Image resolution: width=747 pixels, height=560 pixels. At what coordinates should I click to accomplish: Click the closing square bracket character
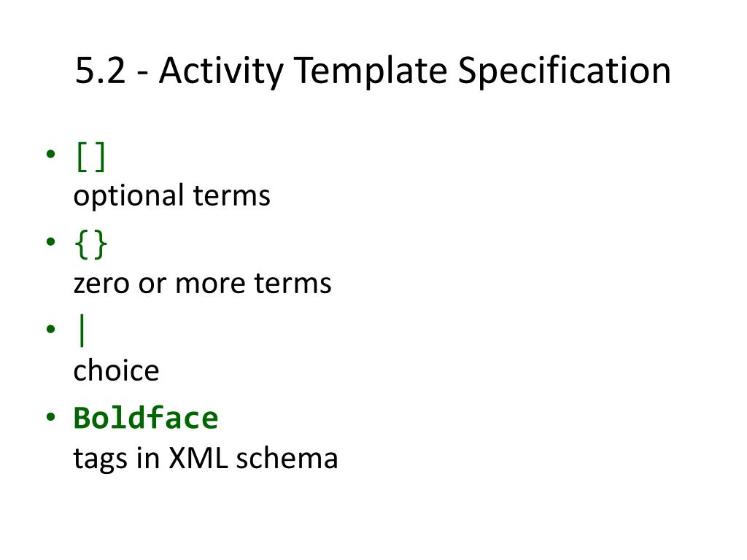(x=100, y=157)
